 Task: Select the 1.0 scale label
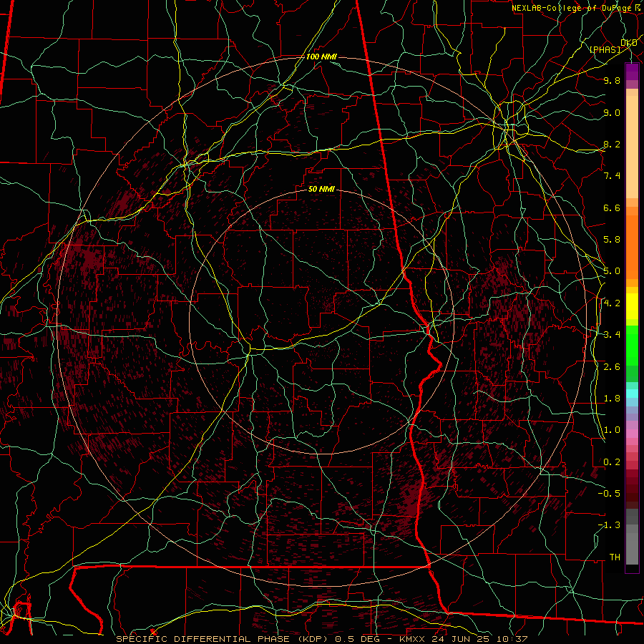click(612, 430)
